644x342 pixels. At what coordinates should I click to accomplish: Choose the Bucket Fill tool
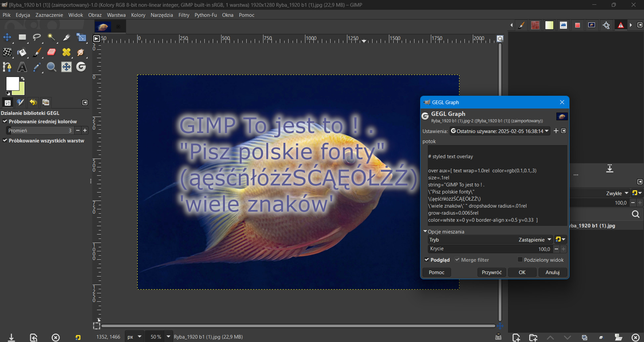pos(22,52)
